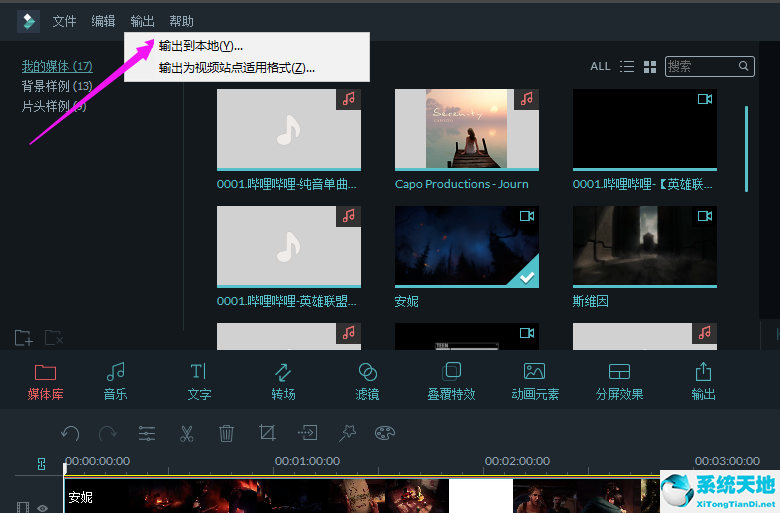780x513 pixels.
Task: Open the edit settings sliders icon
Action: 147,433
